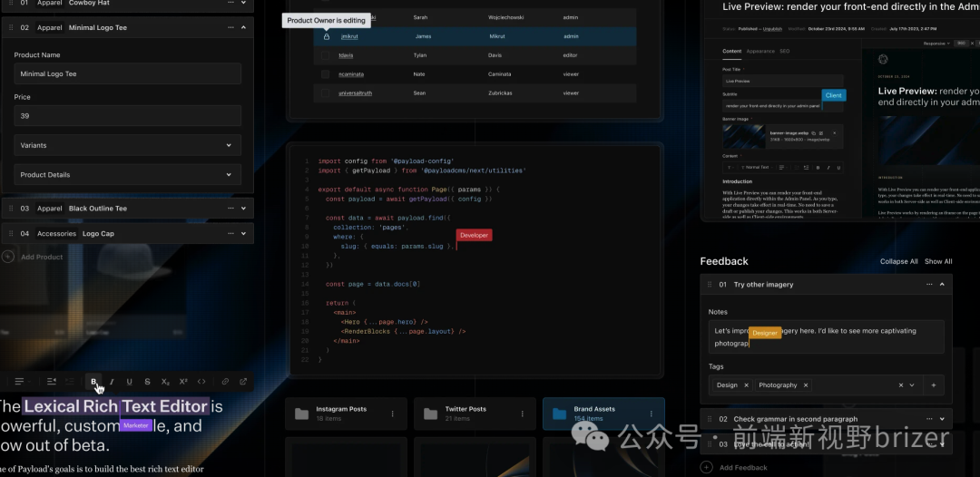Grab the drag handle of Minimal Logo Tee
This screenshot has width=980, height=477.
click(11, 27)
